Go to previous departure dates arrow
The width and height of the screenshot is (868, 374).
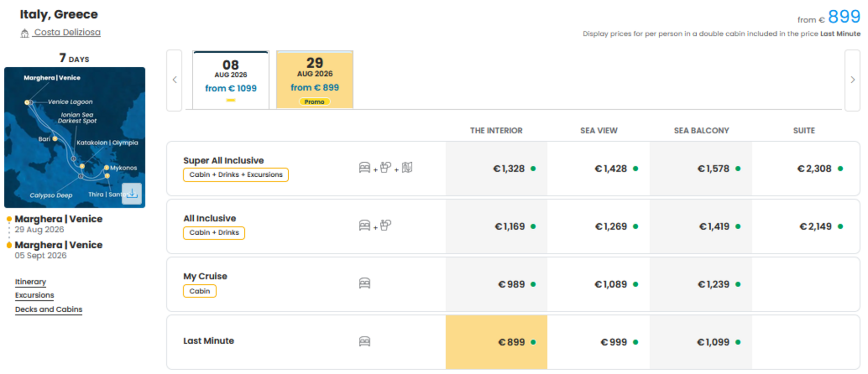(x=175, y=80)
